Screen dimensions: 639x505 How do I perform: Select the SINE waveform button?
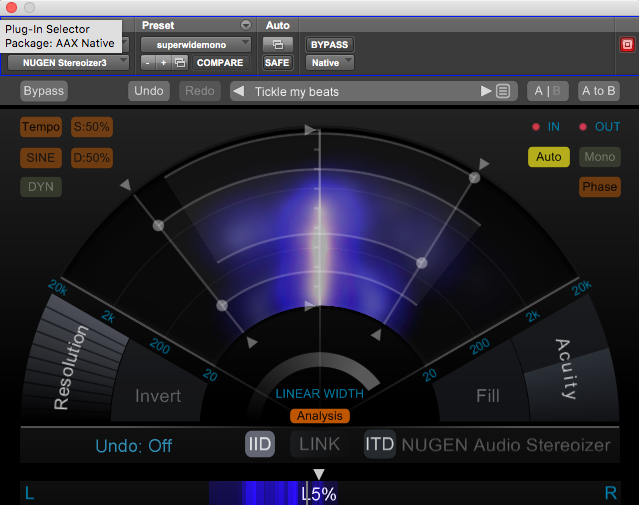click(x=41, y=158)
